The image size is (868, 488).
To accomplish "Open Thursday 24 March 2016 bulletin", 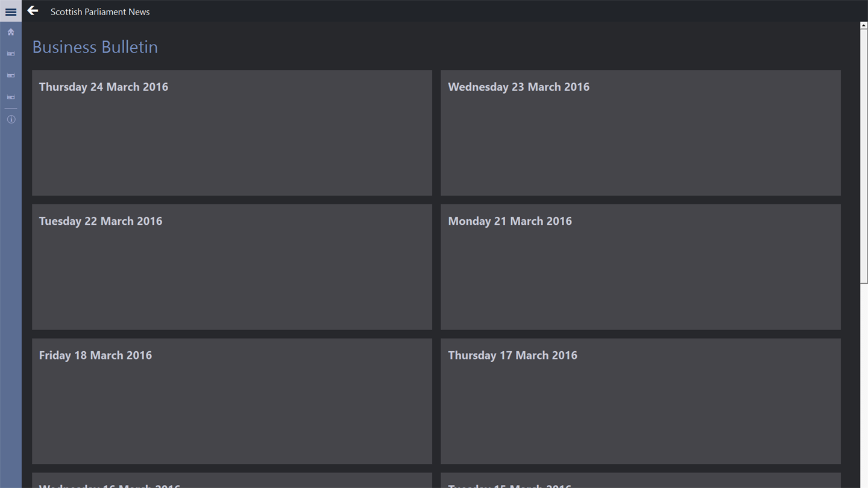I will pos(232,133).
